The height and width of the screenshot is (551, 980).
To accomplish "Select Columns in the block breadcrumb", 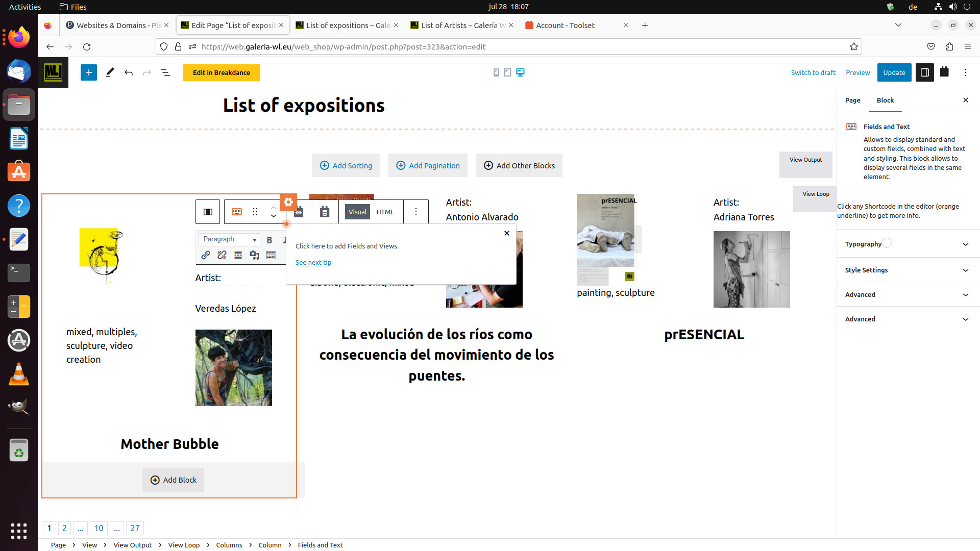I will coord(229,545).
